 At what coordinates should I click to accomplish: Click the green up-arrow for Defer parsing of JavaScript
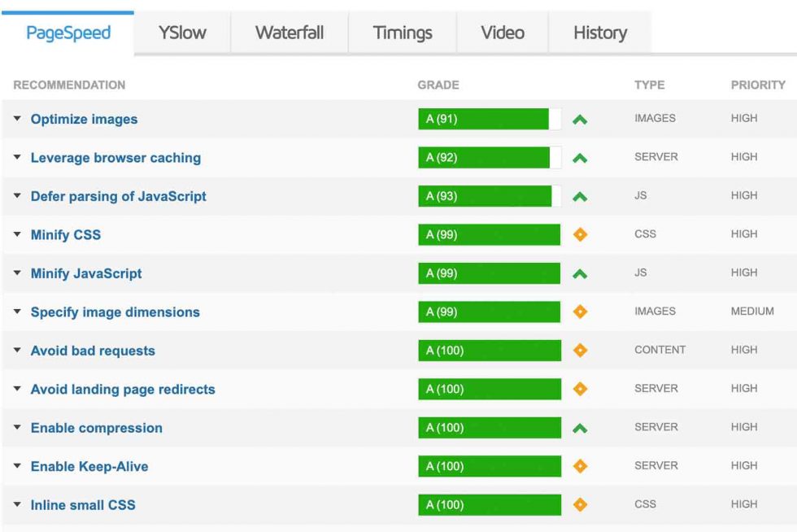pyautogui.click(x=579, y=198)
